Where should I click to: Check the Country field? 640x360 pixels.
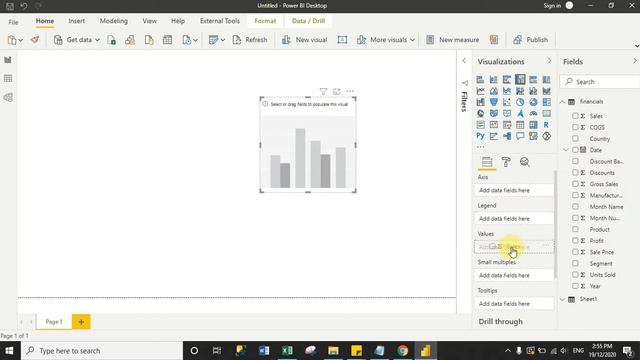pyautogui.click(x=575, y=139)
